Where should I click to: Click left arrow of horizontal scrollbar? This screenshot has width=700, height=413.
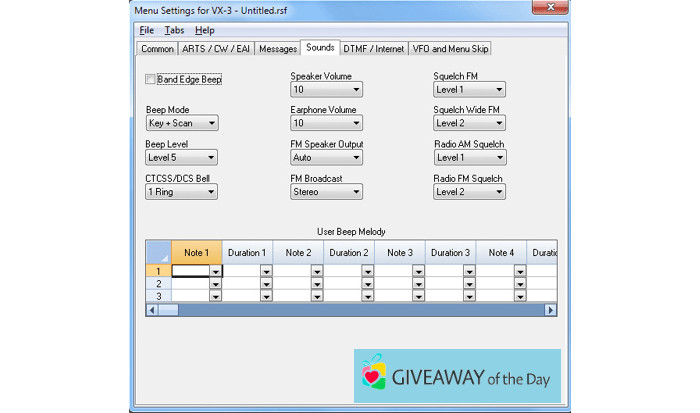(152, 310)
